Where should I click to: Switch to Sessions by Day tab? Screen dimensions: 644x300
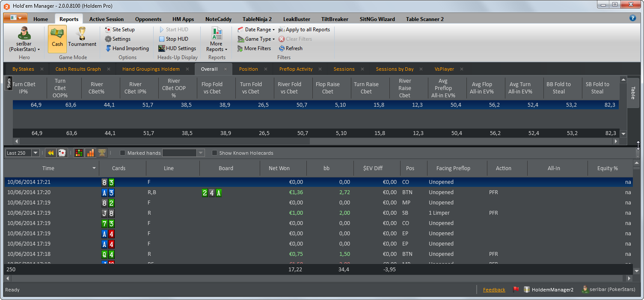click(x=395, y=69)
